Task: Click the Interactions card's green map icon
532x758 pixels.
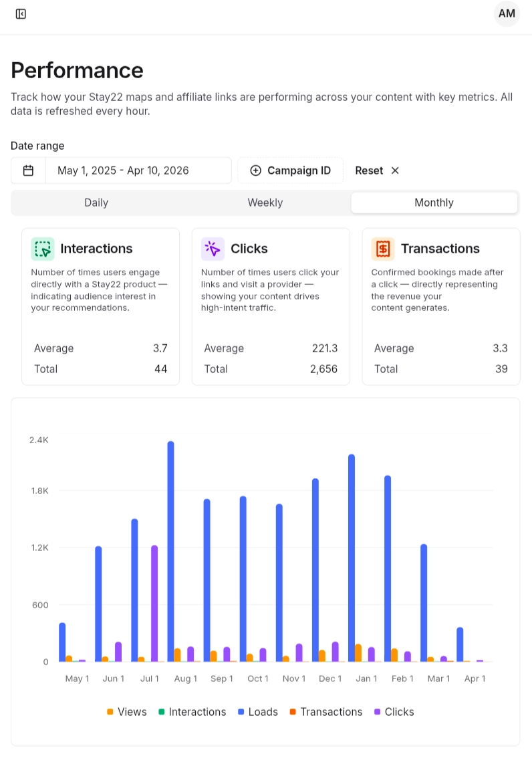Action: coord(41,248)
